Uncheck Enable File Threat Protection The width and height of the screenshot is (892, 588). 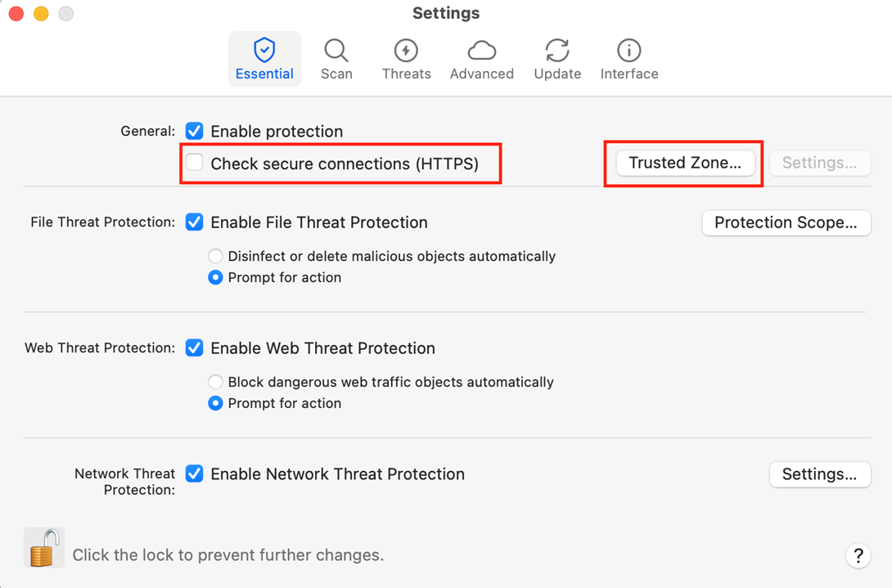195,222
